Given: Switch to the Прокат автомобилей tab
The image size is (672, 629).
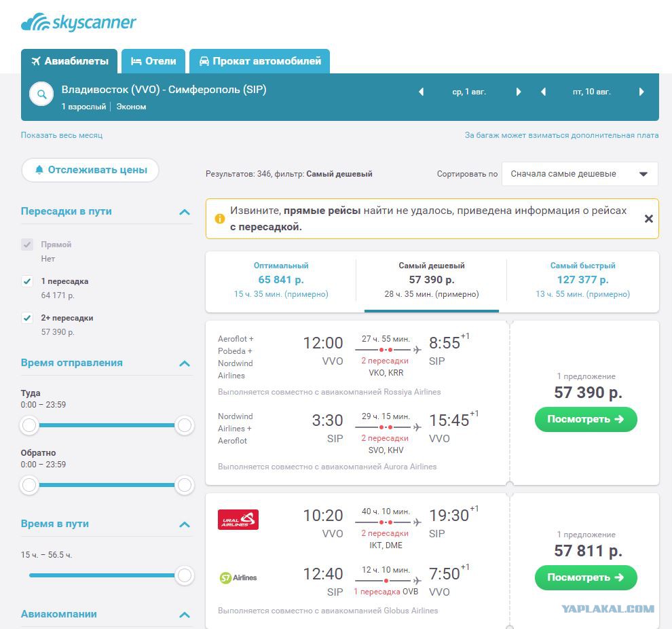Looking at the screenshot, I should (x=260, y=61).
